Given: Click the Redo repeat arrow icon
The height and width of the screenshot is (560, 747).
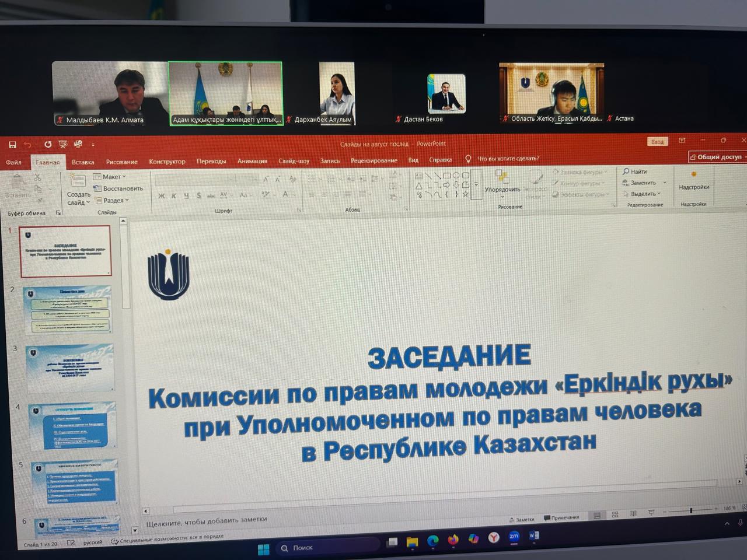Looking at the screenshot, I should (x=48, y=144).
